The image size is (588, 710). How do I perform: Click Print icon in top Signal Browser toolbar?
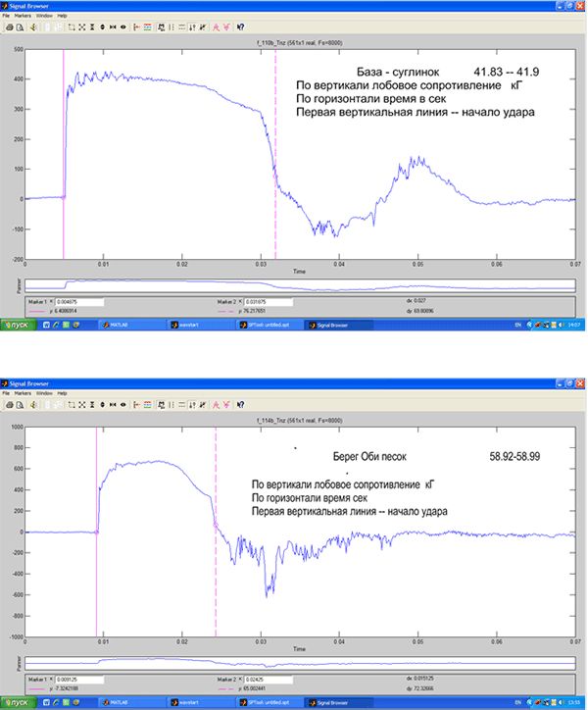point(7,27)
